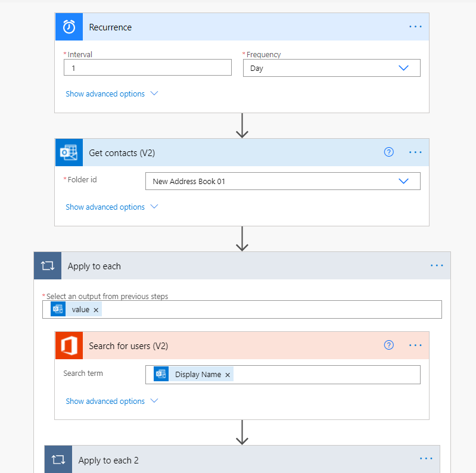Image resolution: width=476 pixels, height=473 pixels.
Task: Collapse the Search for users (V2) header
Action: click(x=242, y=346)
